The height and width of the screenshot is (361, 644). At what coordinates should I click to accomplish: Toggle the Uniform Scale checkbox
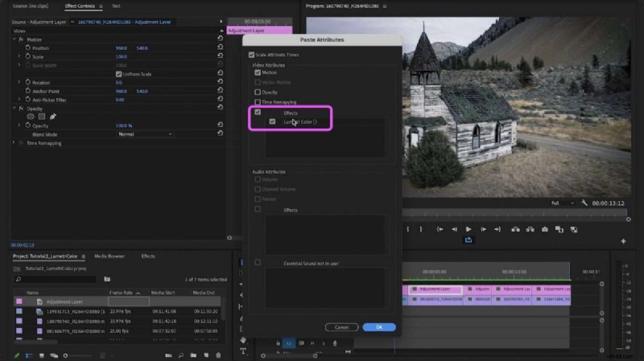[118, 74]
